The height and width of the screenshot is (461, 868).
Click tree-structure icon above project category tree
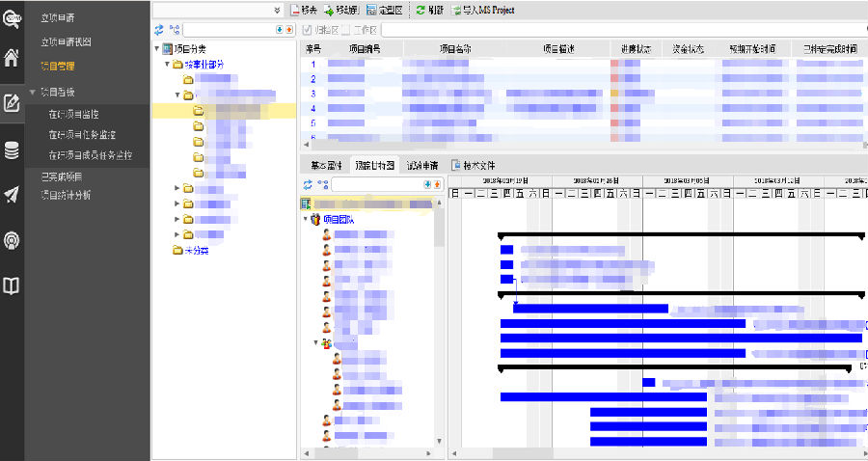tap(175, 30)
